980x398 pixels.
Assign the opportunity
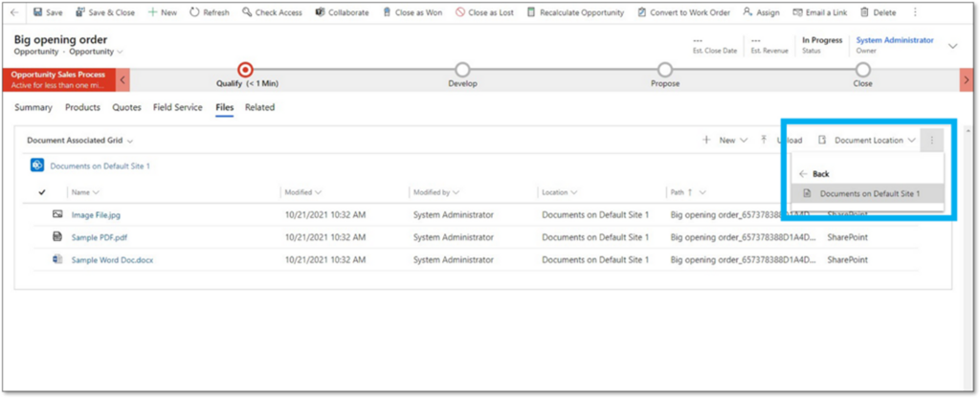pyautogui.click(x=761, y=12)
